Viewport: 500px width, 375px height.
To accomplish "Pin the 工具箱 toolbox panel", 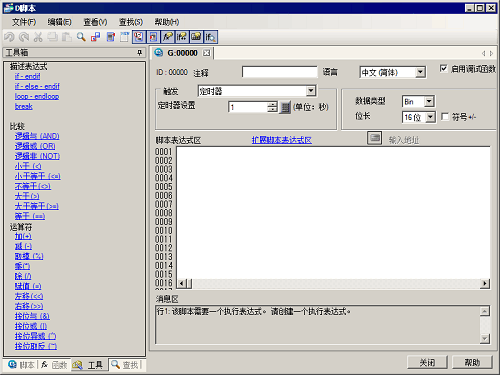I will [139, 53].
